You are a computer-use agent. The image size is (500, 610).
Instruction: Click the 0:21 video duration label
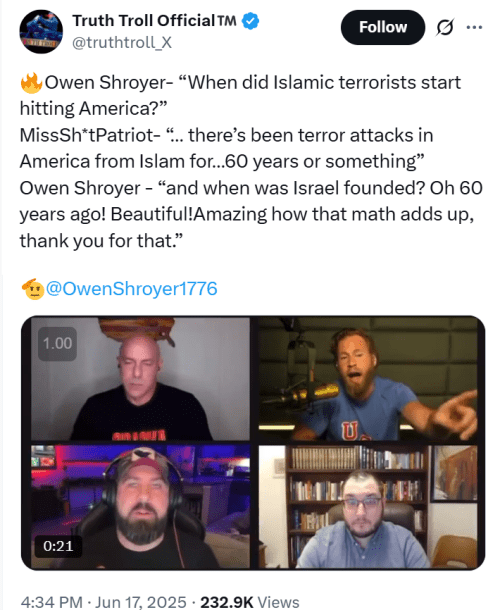(x=58, y=546)
